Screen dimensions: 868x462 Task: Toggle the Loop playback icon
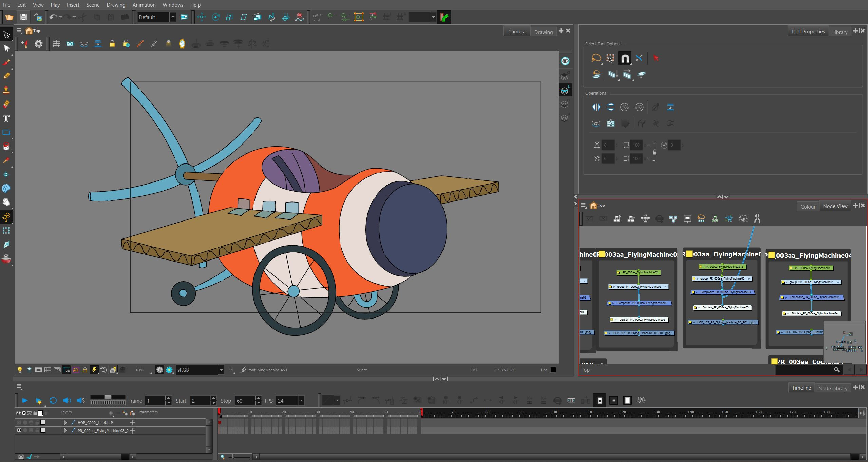[53, 401]
